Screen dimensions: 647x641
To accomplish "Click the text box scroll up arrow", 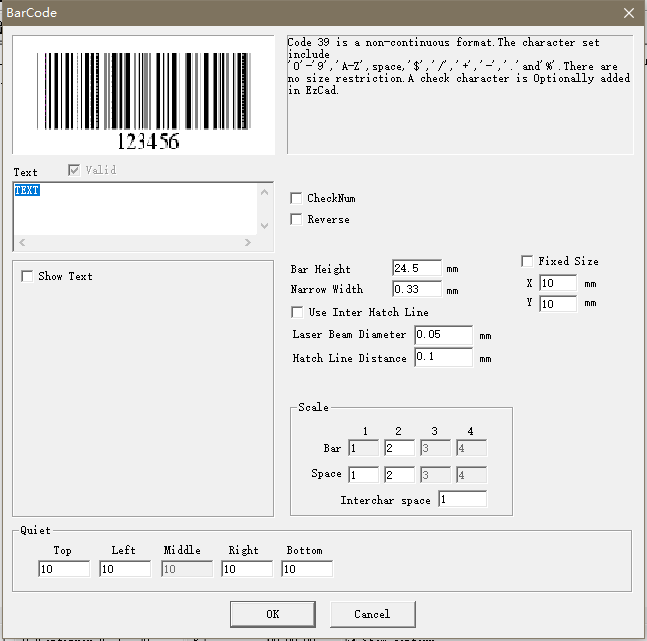I will coord(264,192).
